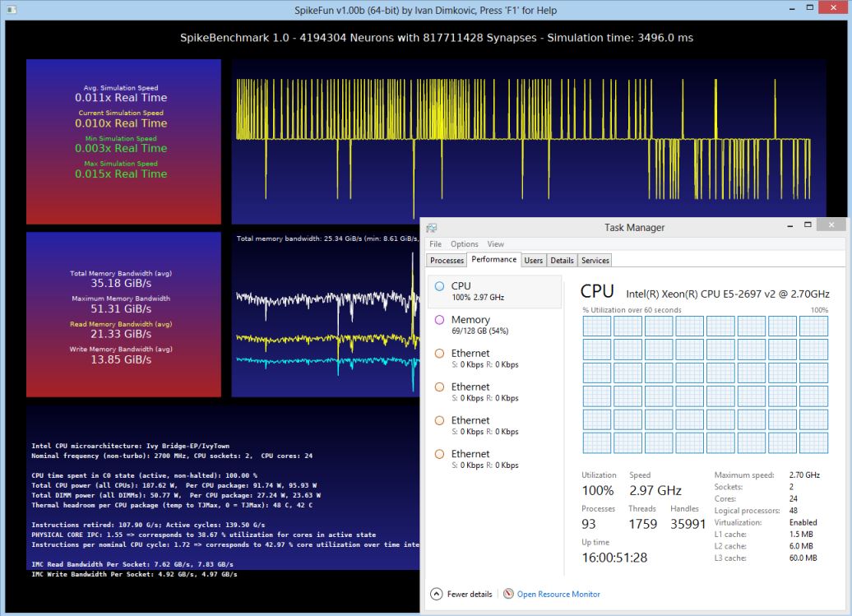Screen dimensions: 852x616
Task: Click the first logical processor graph
Action: tap(596, 327)
